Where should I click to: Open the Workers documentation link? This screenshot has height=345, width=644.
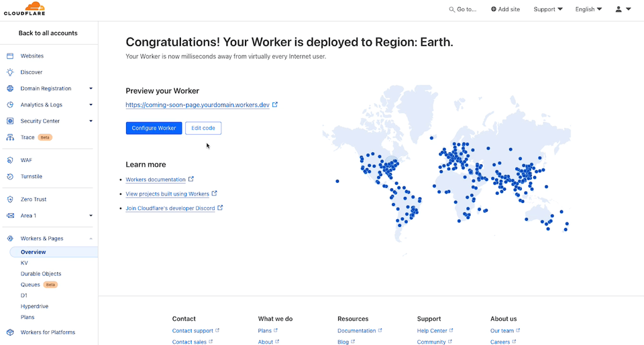click(156, 180)
